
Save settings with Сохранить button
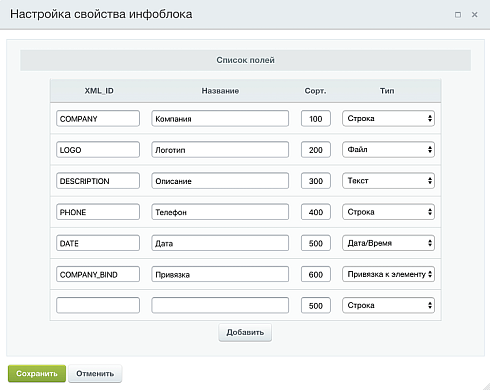pos(37,373)
